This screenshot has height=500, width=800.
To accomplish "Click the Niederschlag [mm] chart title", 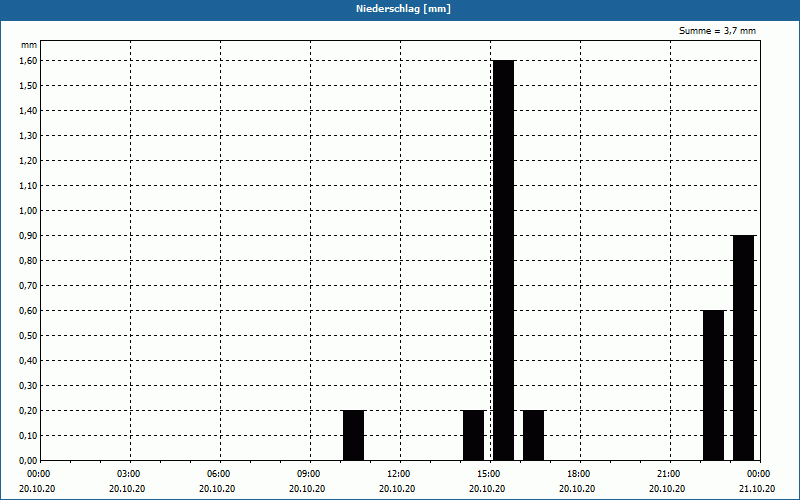I will click(x=403, y=9).
